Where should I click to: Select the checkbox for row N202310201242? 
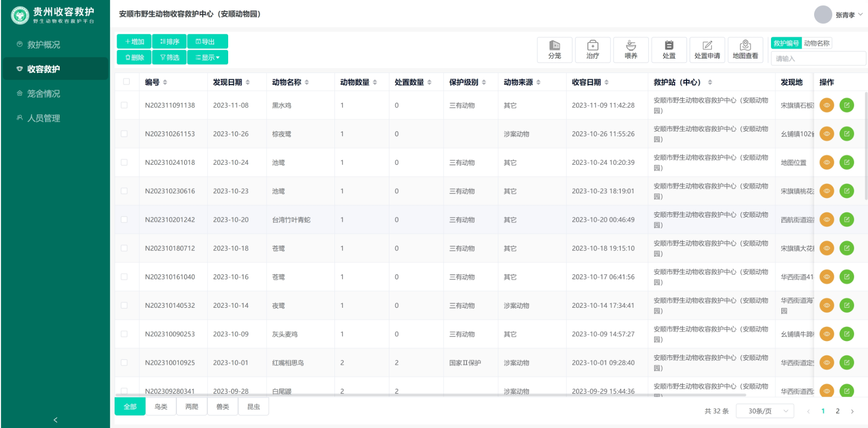point(124,220)
